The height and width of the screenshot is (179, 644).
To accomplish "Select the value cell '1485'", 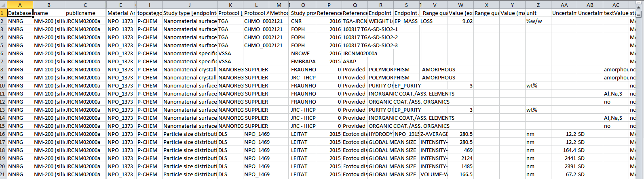I will tap(461, 166).
